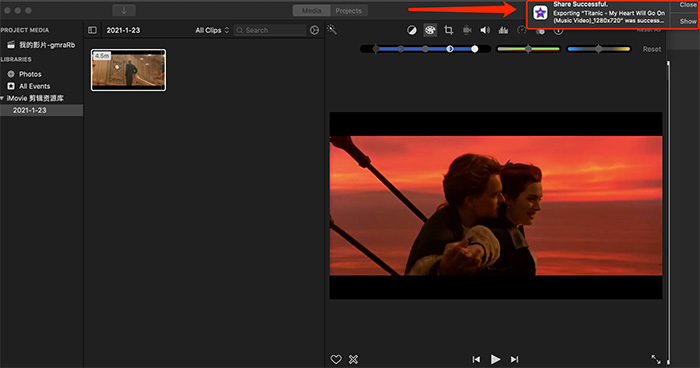Click the iMovie star notification icon
700x368 pixels.
point(540,13)
